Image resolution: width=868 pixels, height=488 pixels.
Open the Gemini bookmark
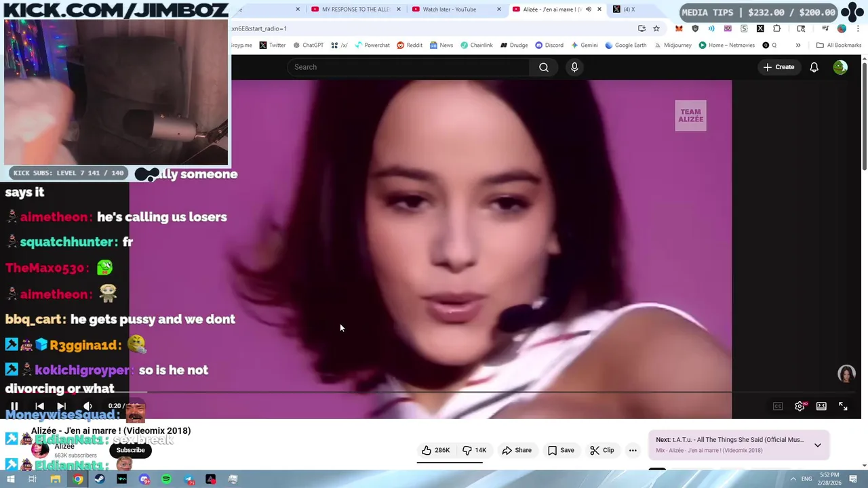pos(584,45)
